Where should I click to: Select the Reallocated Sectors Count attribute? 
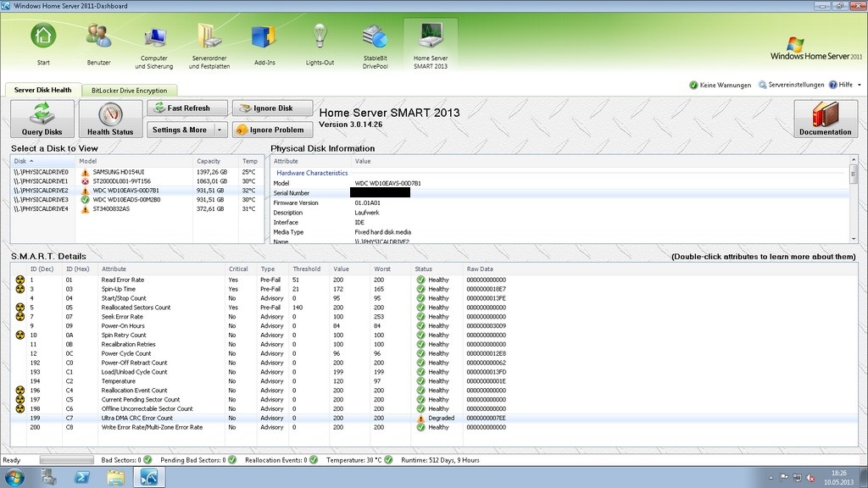(x=434, y=308)
